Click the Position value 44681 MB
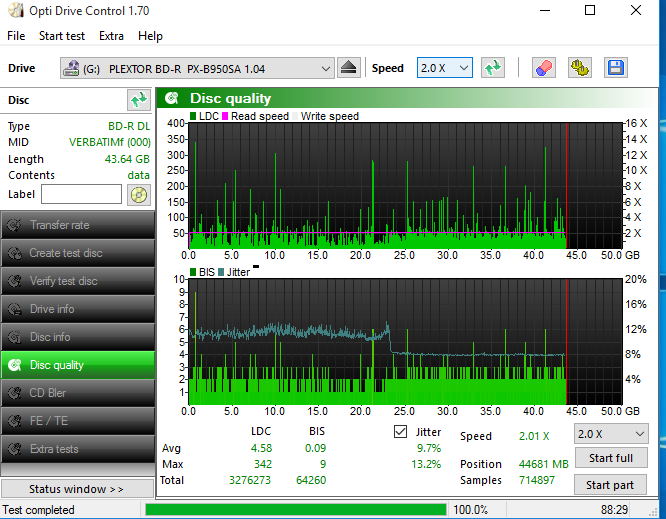This screenshot has width=666, height=519. pyautogui.click(x=543, y=464)
